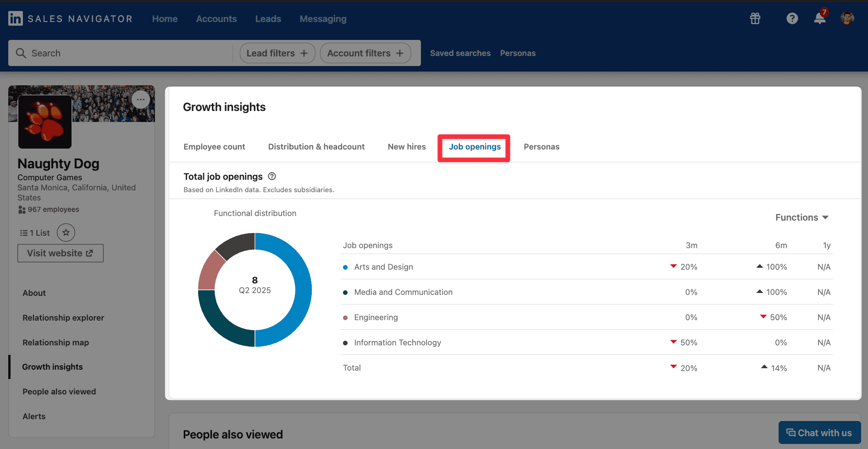This screenshot has height=449, width=868.
Task: Go to the Home menu
Action: 165,19
